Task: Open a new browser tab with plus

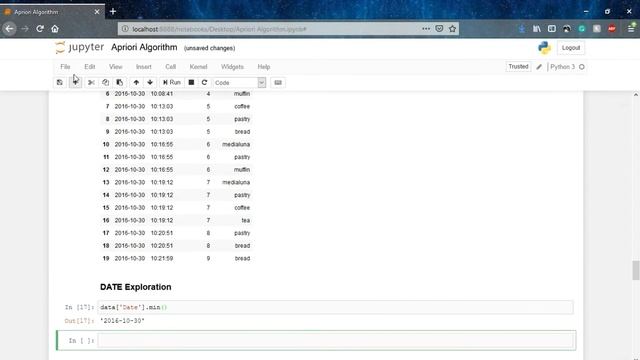Action: 113,11
